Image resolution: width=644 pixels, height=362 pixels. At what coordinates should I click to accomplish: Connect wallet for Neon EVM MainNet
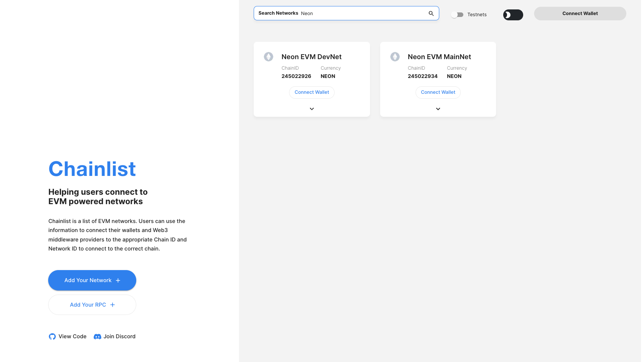pyautogui.click(x=438, y=92)
